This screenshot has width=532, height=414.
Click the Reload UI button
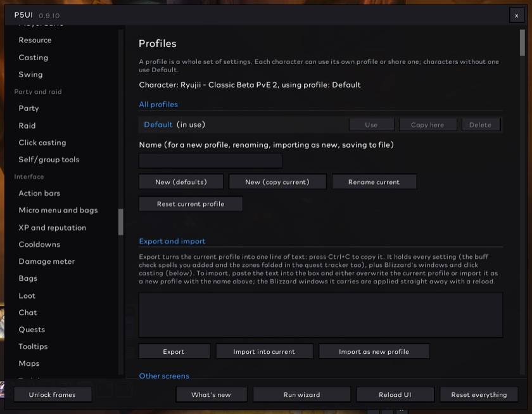(395, 394)
